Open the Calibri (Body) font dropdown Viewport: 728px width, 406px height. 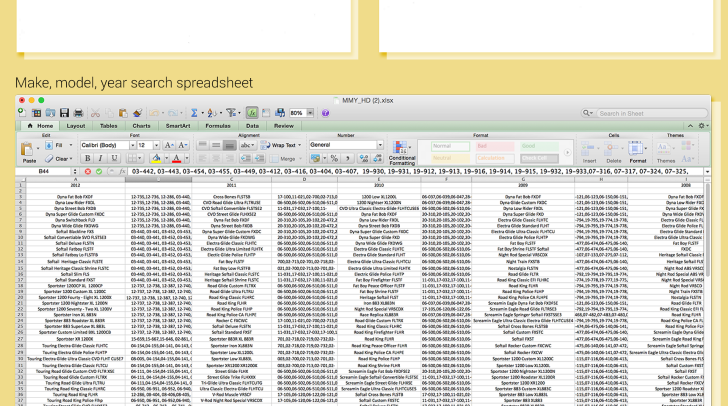(105, 145)
